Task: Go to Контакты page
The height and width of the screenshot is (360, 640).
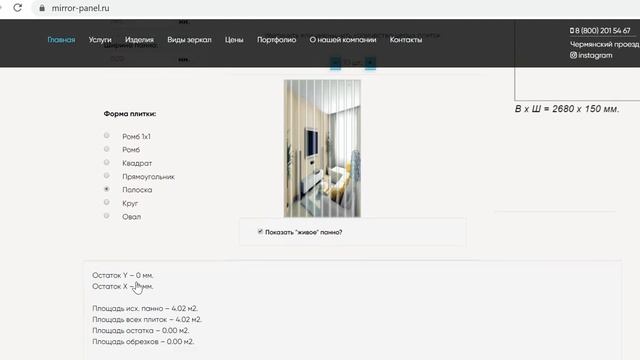Action: (x=406, y=40)
